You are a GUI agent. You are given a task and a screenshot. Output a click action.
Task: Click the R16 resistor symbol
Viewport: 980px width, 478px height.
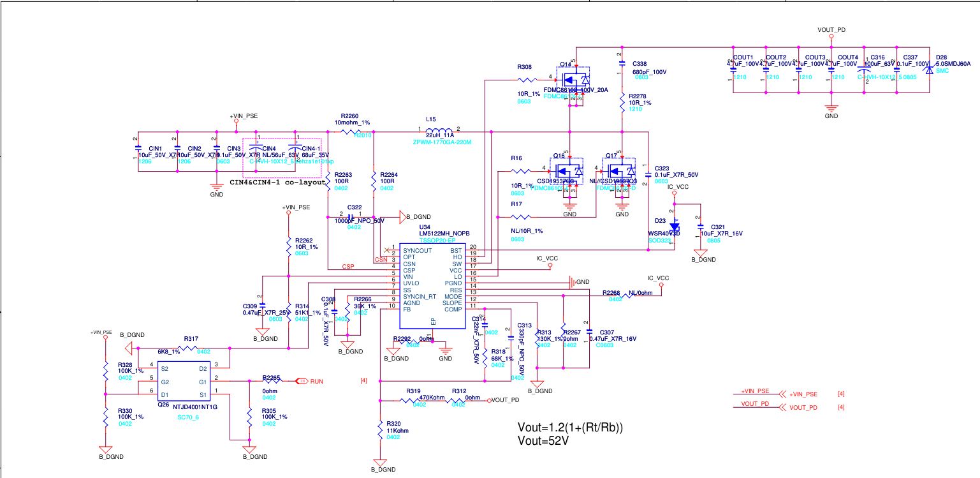520,171
